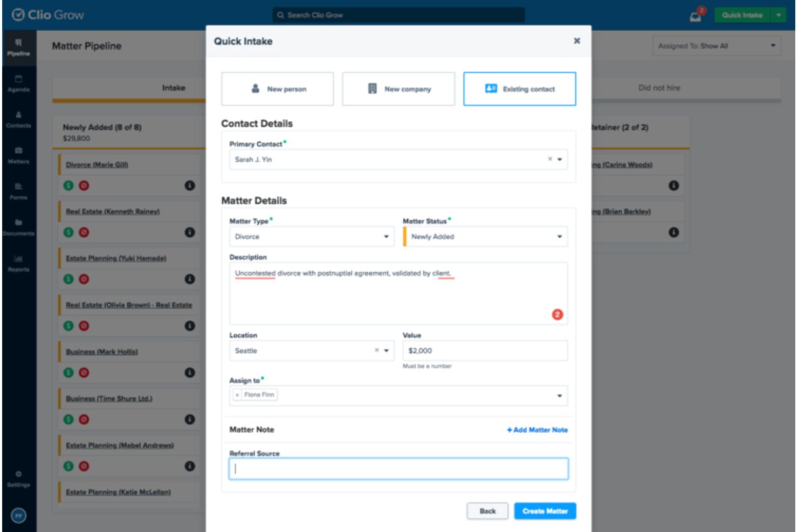Click the Create Matter button
The width and height of the screenshot is (798, 532).
point(545,511)
